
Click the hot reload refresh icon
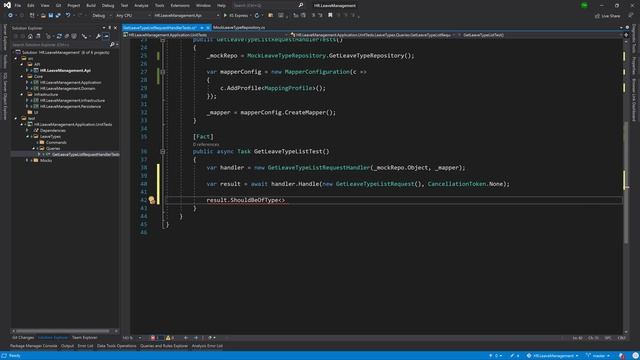pyautogui.click(x=257, y=16)
